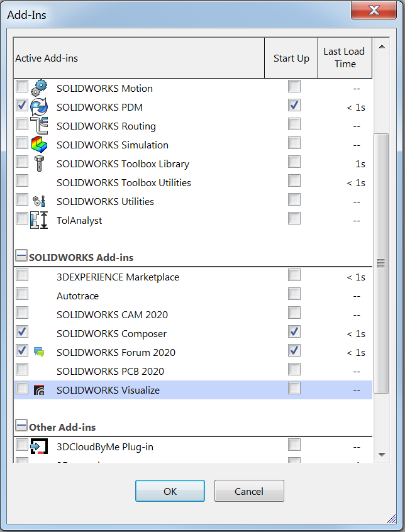
Task: Select the 'SOLIDWORKS Toolbox Utilities' row text
Action: (124, 183)
